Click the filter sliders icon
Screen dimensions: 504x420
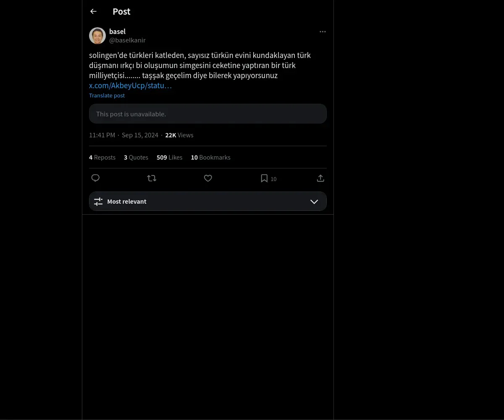(x=98, y=202)
